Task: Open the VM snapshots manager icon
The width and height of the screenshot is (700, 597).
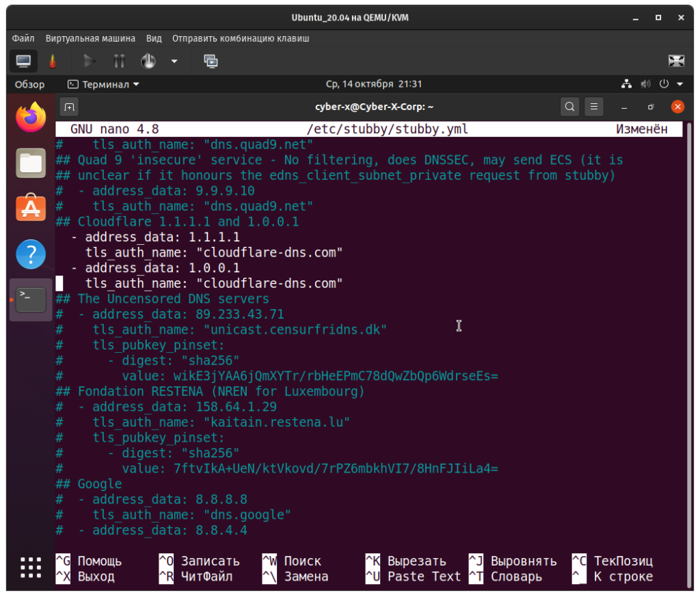Action: pos(211,61)
